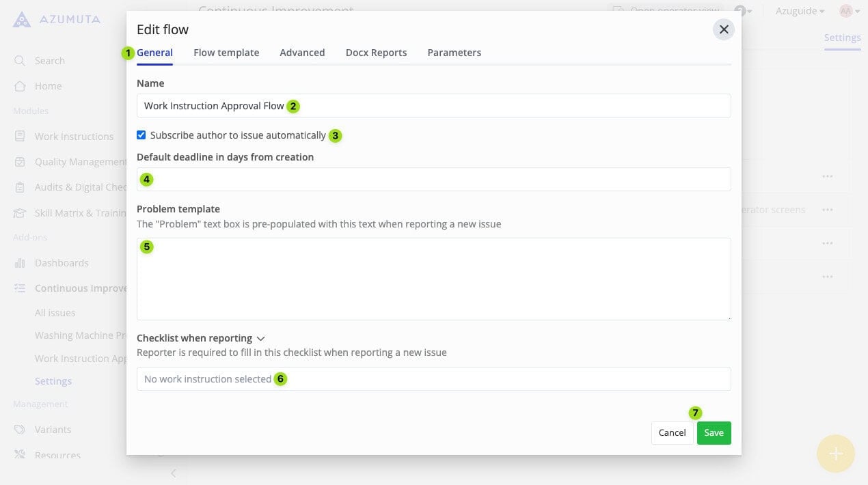Click the Cancel button
Image resolution: width=868 pixels, height=485 pixels.
pyautogui.click(x=672, y=432)
